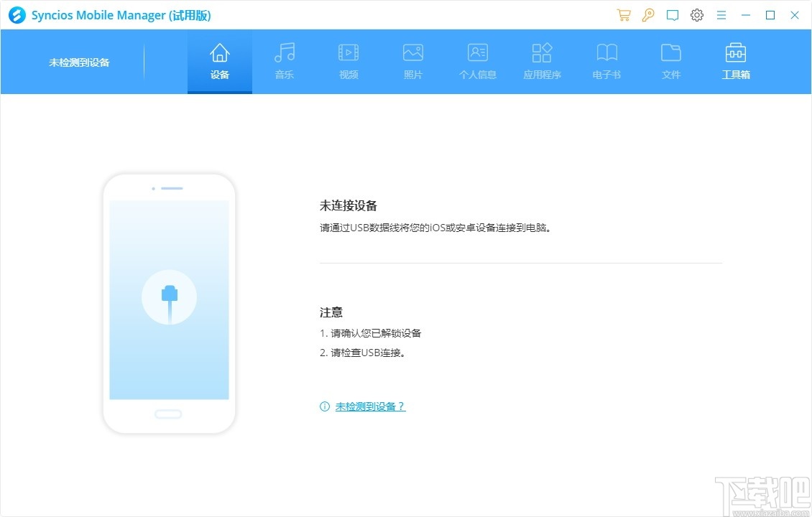Open the 电子书 (eBooks) section

coord(606,61)
